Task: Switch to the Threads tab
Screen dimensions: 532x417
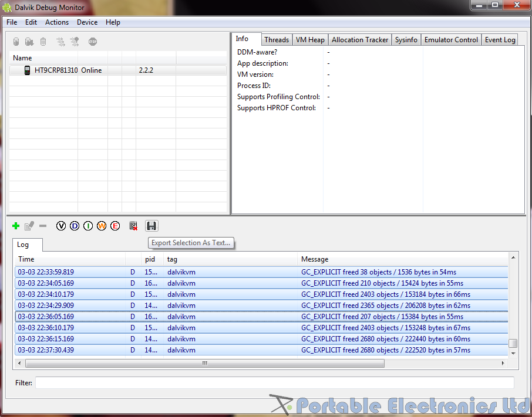Action: (277, 40)
